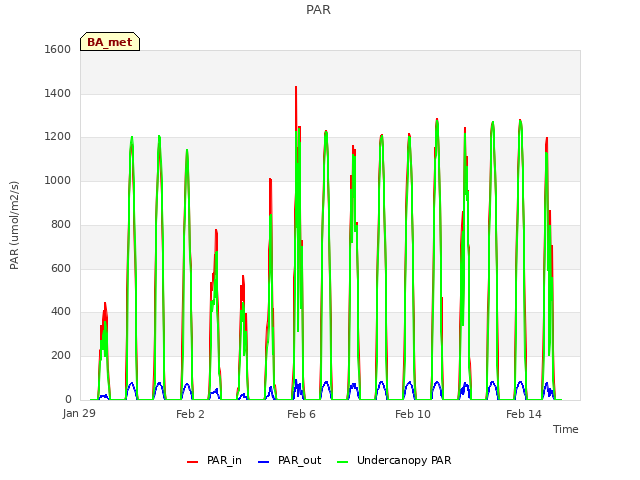This screenshot has width=640, height=480.
Task: Click the 600 y-axis tick label
Action: pos(61,268)
